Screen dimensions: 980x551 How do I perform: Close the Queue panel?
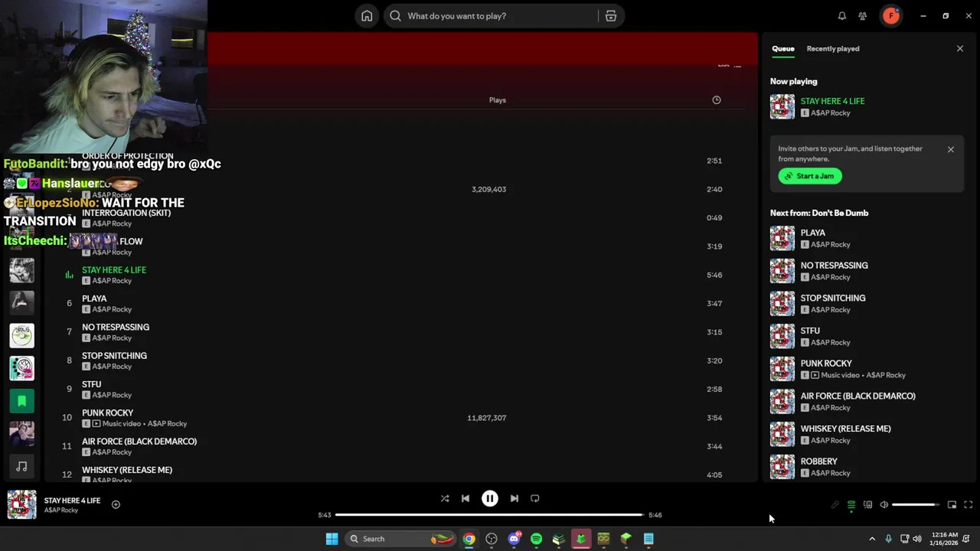(x=960, y=48)
